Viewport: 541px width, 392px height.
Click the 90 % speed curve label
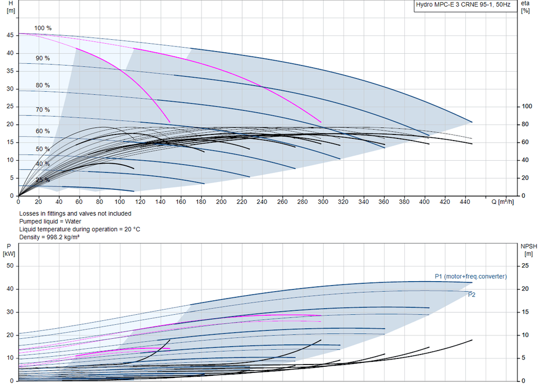[x=43, y=58]
